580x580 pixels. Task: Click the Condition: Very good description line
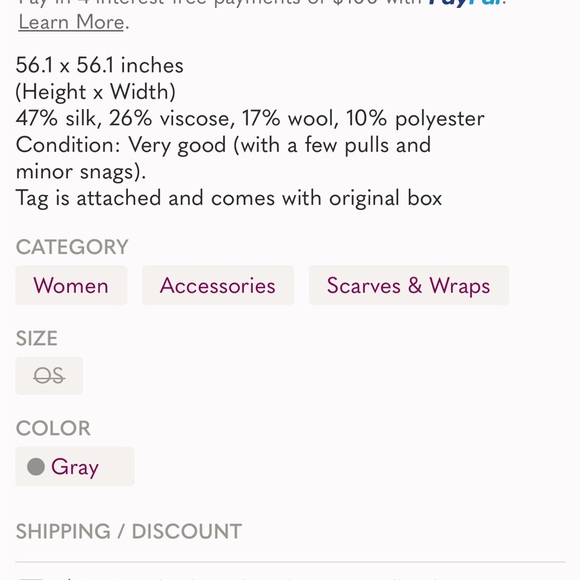tap(223, 145)
